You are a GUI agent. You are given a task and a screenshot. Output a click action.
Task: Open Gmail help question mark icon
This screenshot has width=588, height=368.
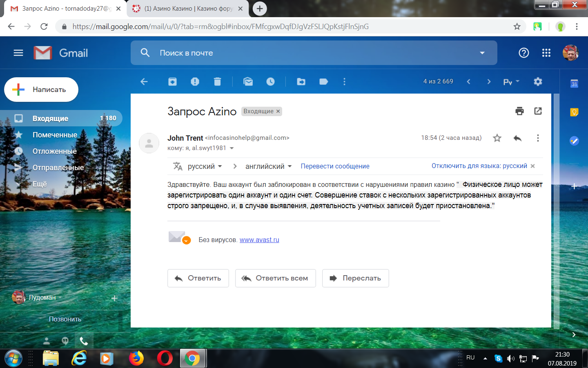click(x=523, y=53)
